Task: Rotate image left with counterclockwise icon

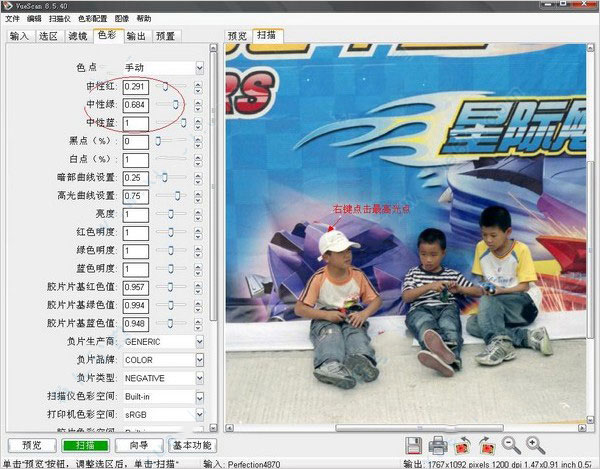Action: [462, 446]
